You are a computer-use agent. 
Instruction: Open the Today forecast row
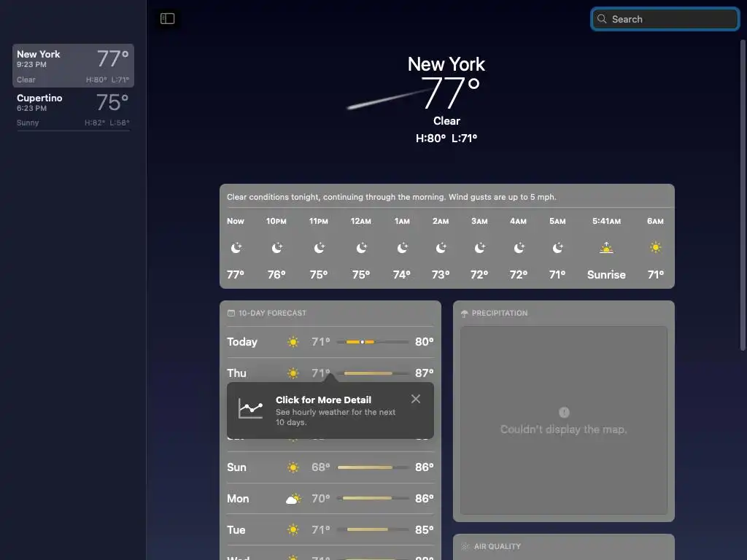(x=330, y=342)
